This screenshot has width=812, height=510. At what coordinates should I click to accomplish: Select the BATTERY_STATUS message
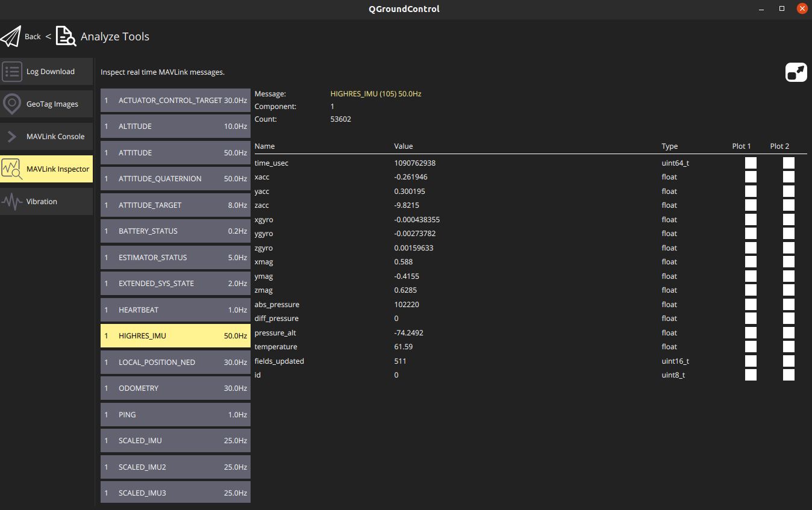pyautogui.click(x=175, y=231)
